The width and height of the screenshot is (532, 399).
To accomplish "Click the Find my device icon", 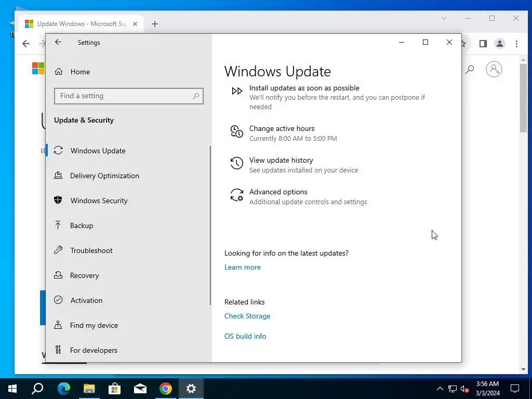I will tap(58, 325).
